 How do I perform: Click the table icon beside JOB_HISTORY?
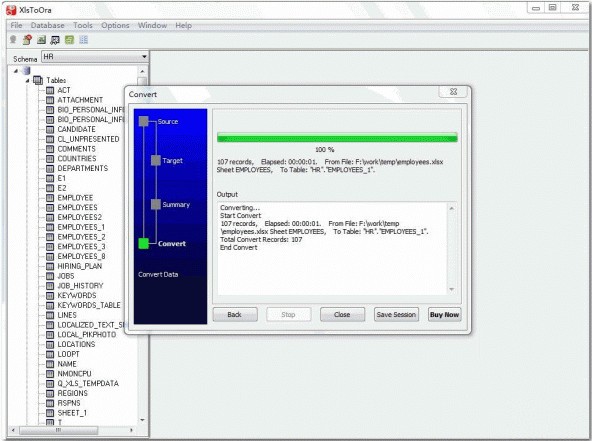click(x=50, y=286)
